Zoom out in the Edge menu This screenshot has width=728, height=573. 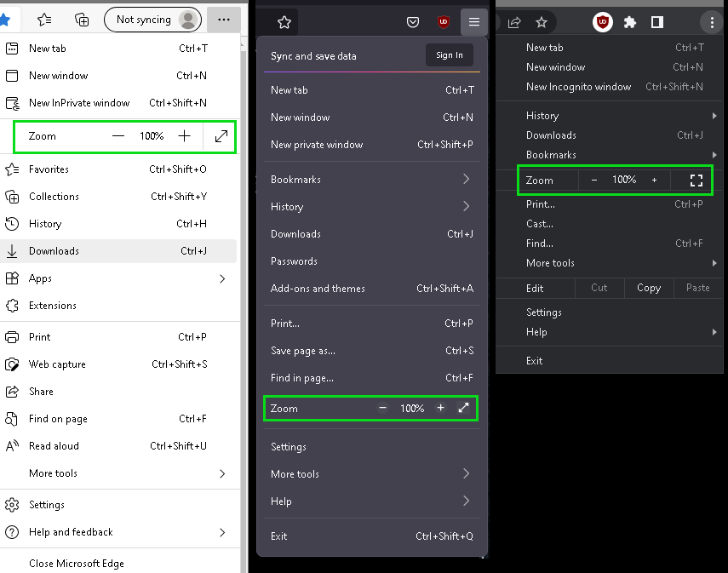118,136
